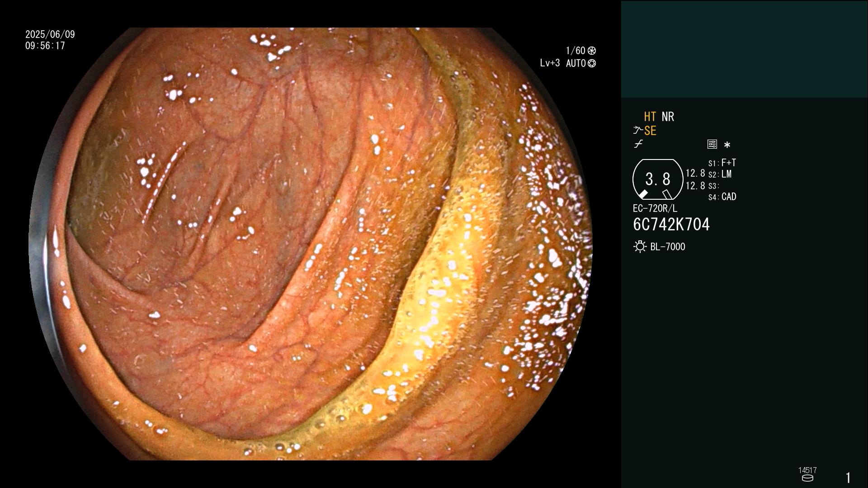This screenshot has width=868, height=488.
Task: Click the empty S3 switch label
Action: tap(713, 186)
